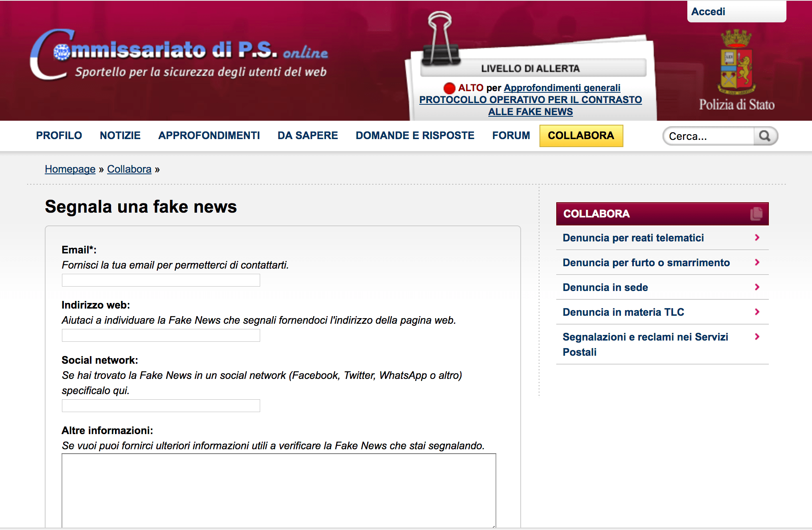Click the documents icon in the COLLABORA header
812x530 pixels.
point(756,213)
